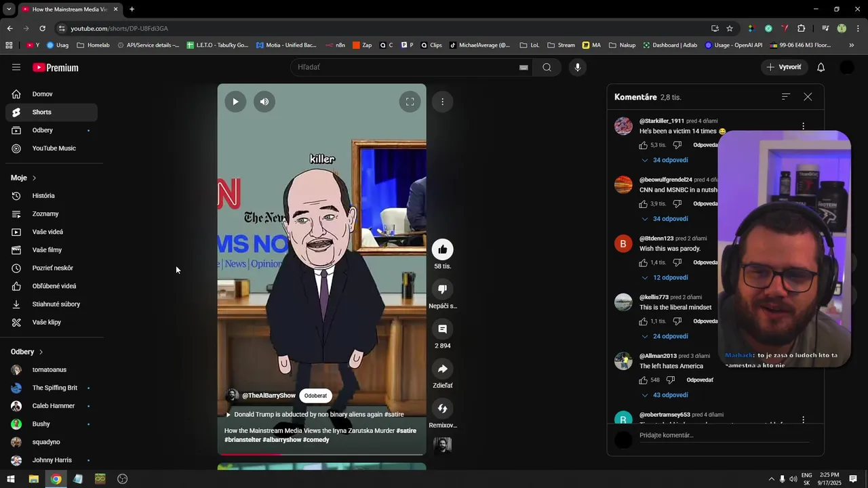Click the #comedy hashtag in the title
868x488 pixels.
(316, 440)
